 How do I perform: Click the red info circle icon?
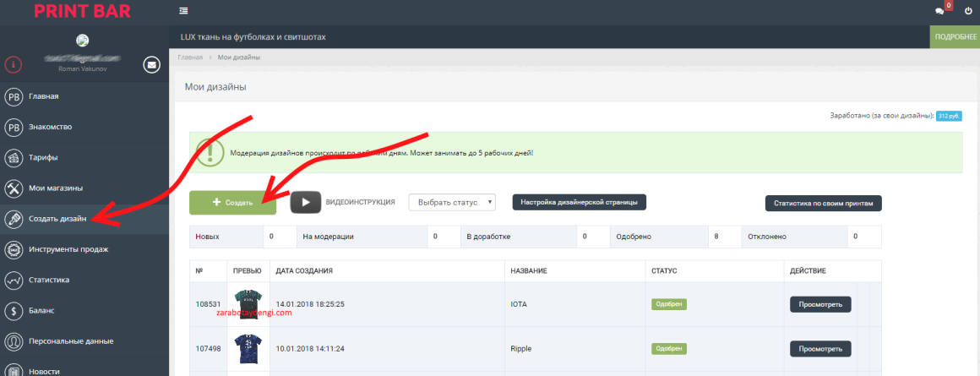[13, 64]
